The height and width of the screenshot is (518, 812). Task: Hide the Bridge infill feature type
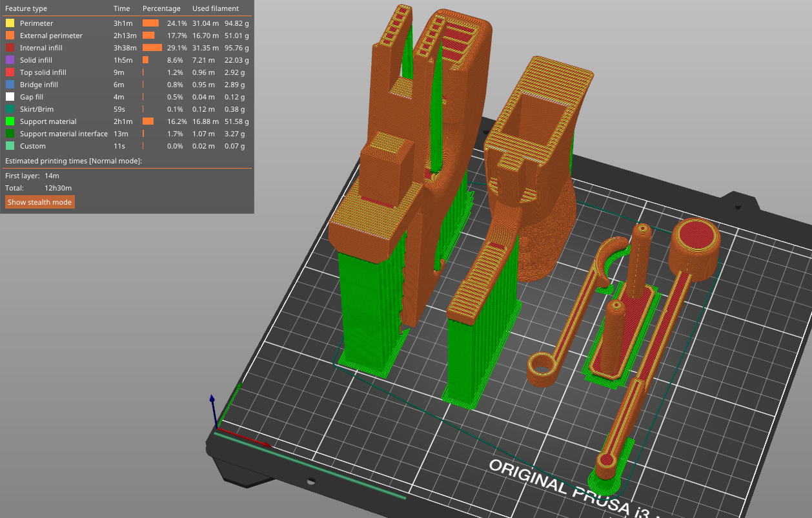39,85
